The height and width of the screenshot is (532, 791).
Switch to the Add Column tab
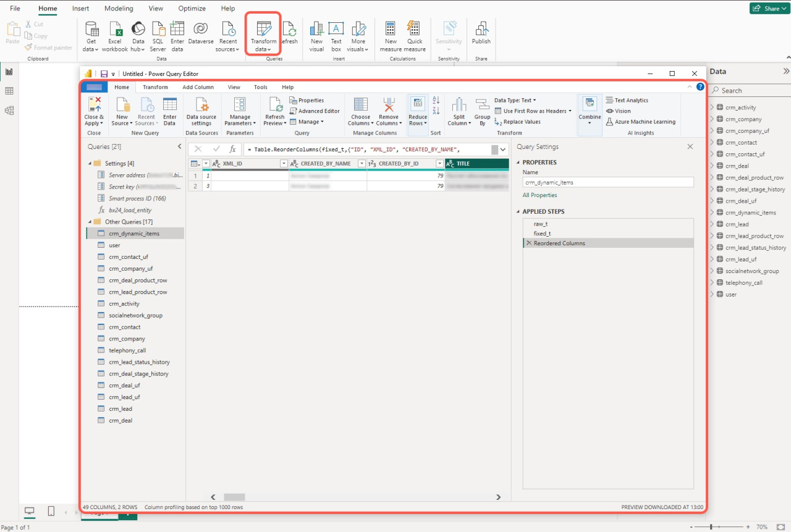pyautogui.click(x=198, y=87)
